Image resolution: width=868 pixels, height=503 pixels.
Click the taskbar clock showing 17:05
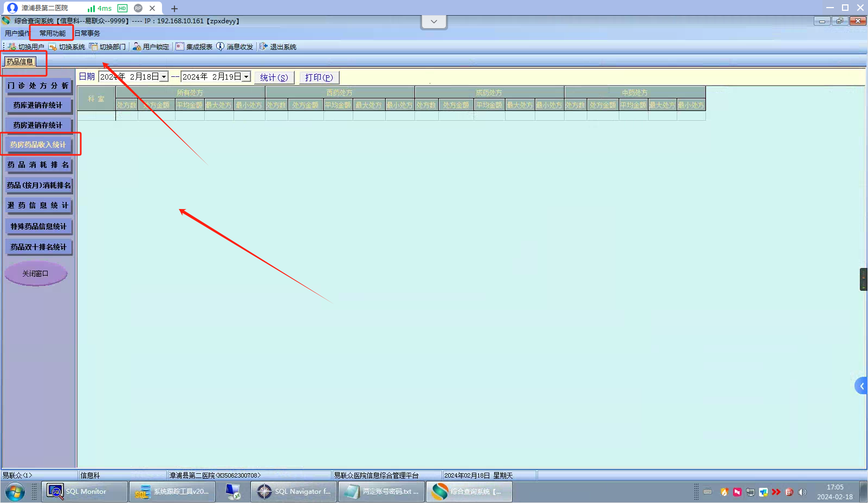coord(835,492)
